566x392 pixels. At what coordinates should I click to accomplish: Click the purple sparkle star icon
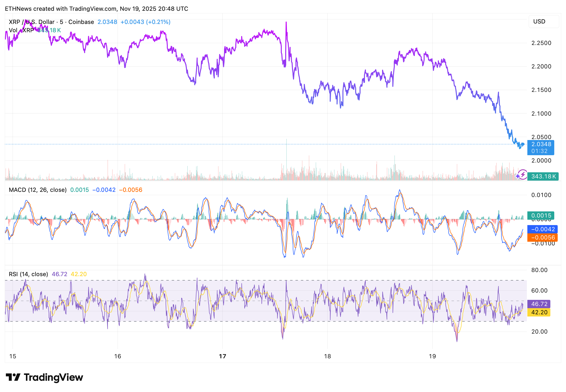coord(518,176)
